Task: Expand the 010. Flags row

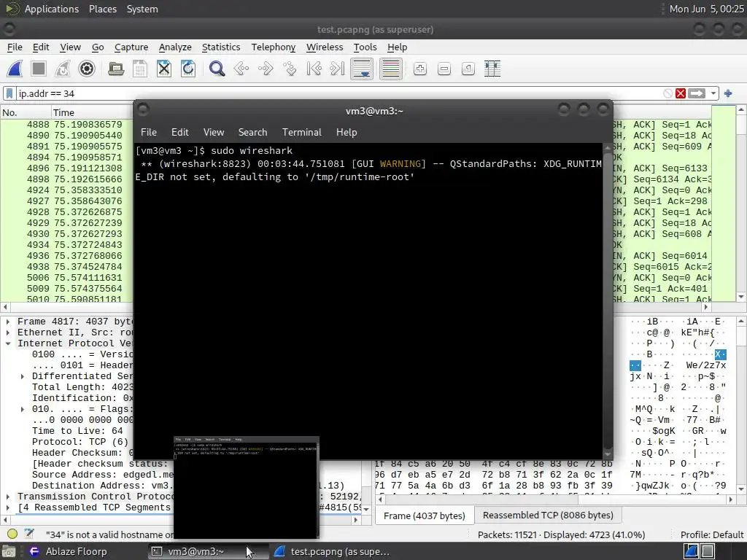Action: click(x=22, y=409)
